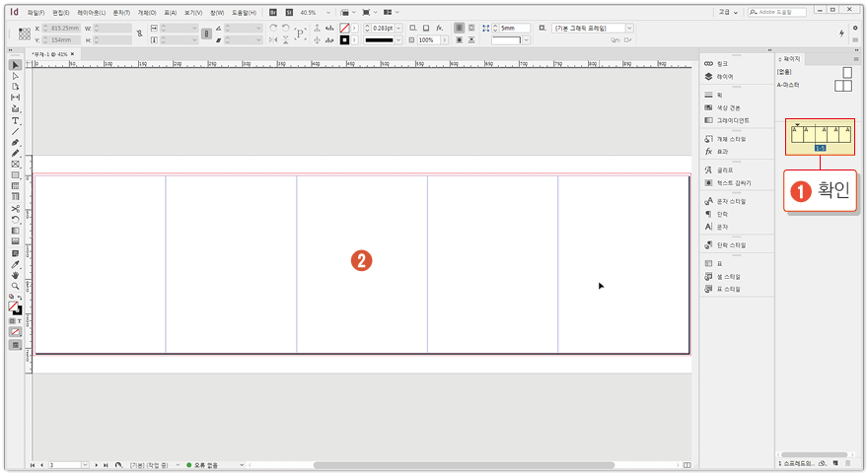The width and height of the screenshot is (868, 474).
Task: Select the Rectangle Frame tool
Action: [x=16, y=165]
